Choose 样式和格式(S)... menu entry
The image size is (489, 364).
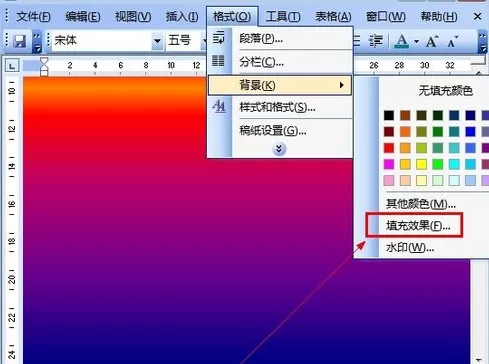[x=280, y=107]
